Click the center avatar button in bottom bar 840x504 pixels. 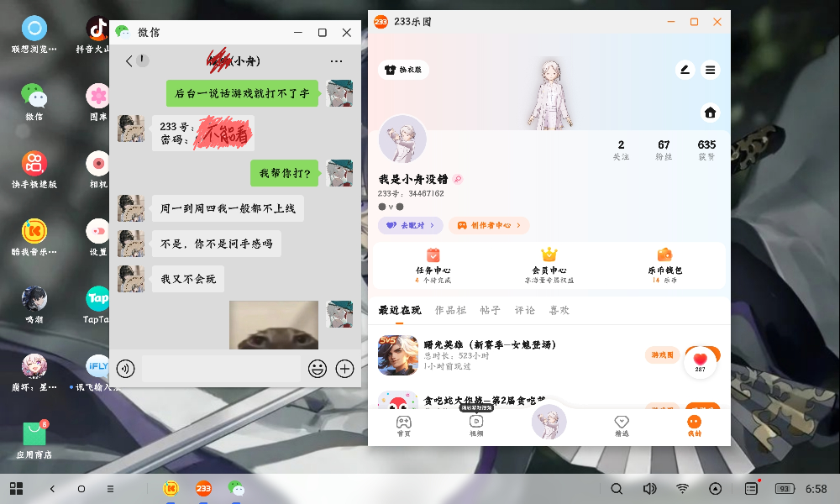(549, 422)
